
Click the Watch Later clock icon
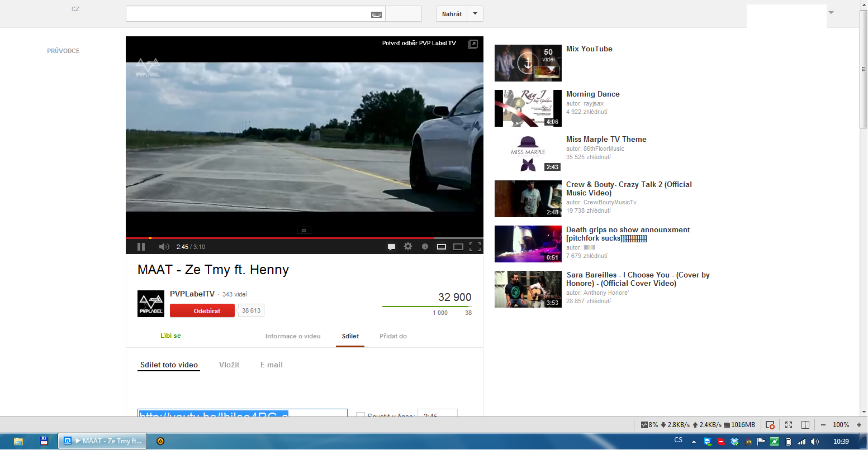tap(425, 246)
